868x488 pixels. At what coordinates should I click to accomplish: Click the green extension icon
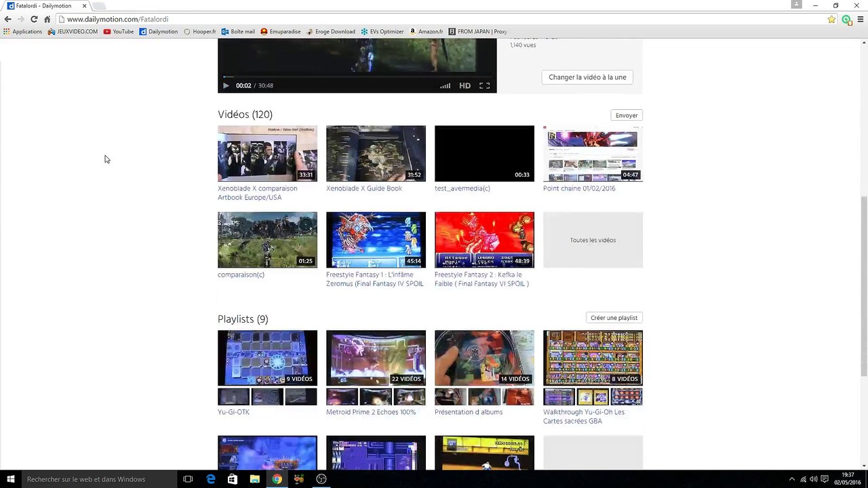click(x=846, y=20)
